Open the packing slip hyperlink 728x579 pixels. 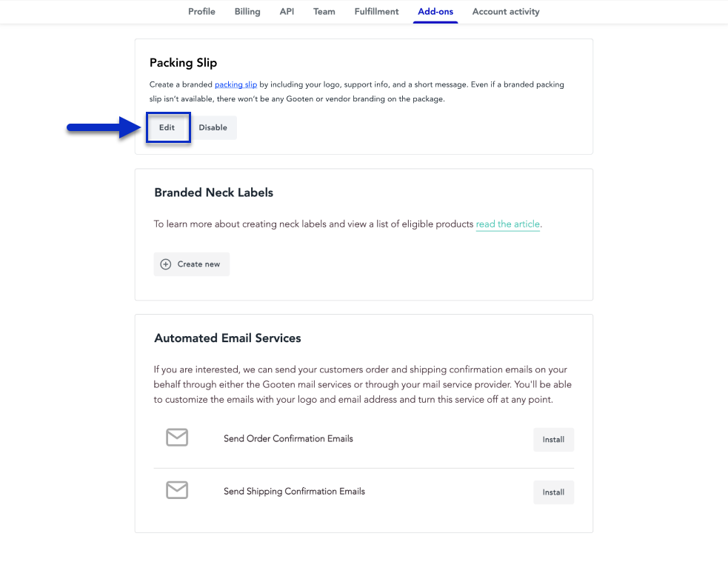tap(236, 85)
